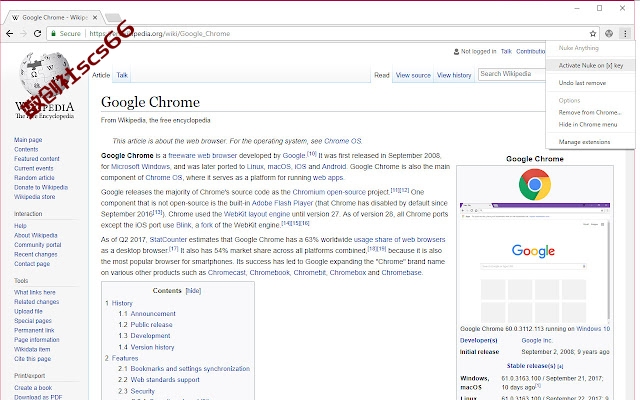The image size is (640, 400).
Task: Click Create a book link
Action: click(x=33, y=388)
